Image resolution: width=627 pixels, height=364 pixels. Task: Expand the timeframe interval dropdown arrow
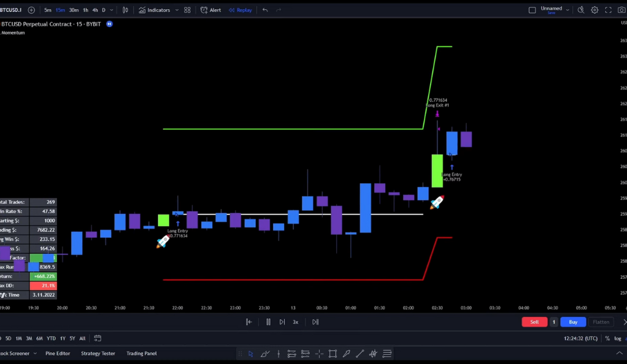(x=111, y=10)
